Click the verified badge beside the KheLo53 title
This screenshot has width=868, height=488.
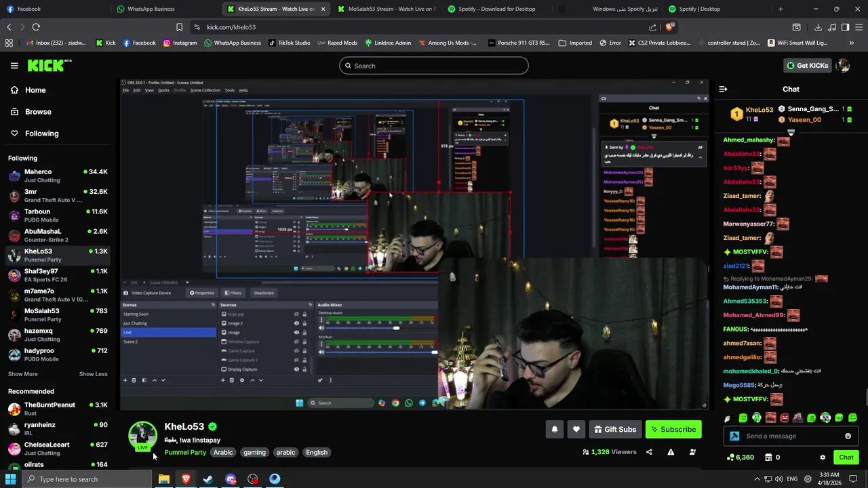click(213, 426)
